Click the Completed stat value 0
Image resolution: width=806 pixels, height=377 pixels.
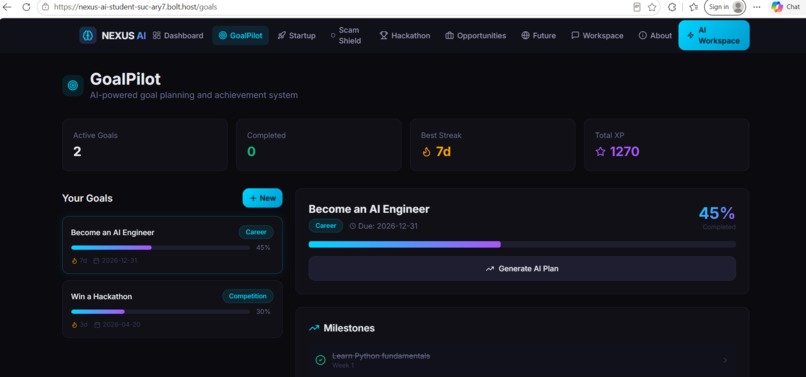251,152
